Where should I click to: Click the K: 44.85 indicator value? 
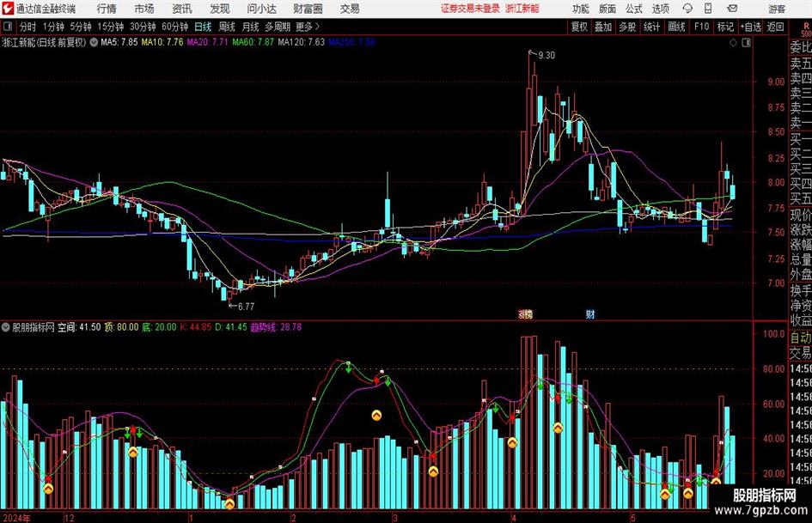point(195,327)
